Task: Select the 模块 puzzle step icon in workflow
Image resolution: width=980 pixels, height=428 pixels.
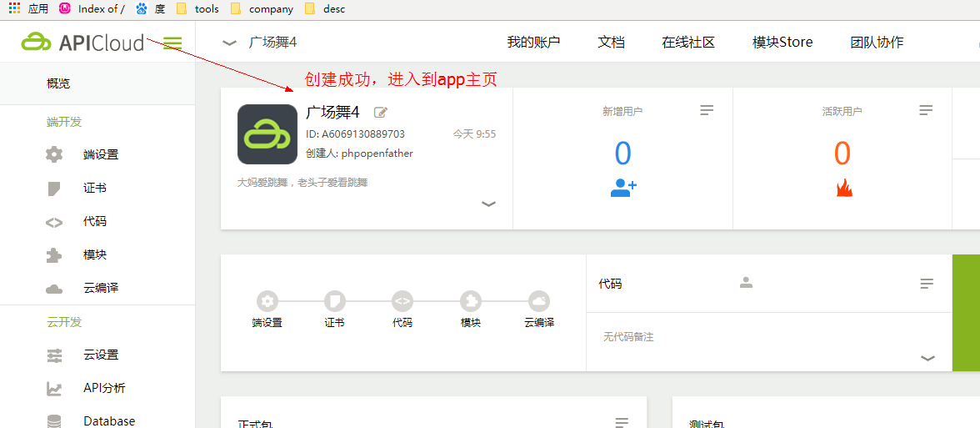Action: (x=471, y=301)
